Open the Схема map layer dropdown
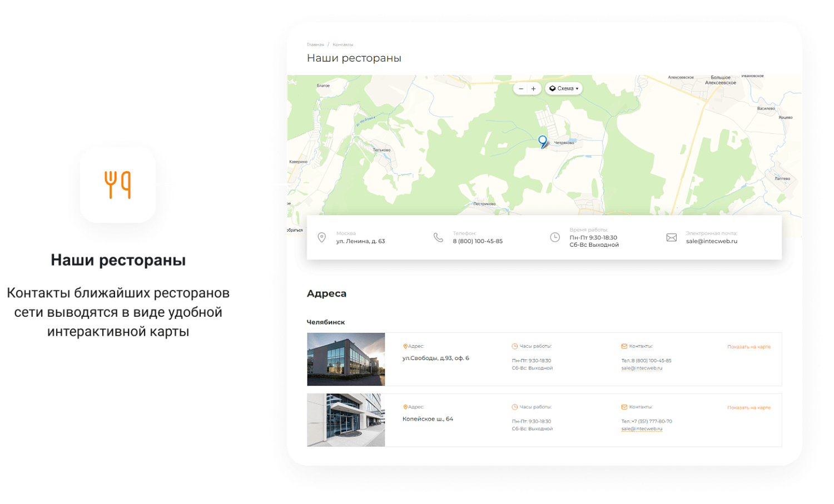 click(x=564, y=88)
